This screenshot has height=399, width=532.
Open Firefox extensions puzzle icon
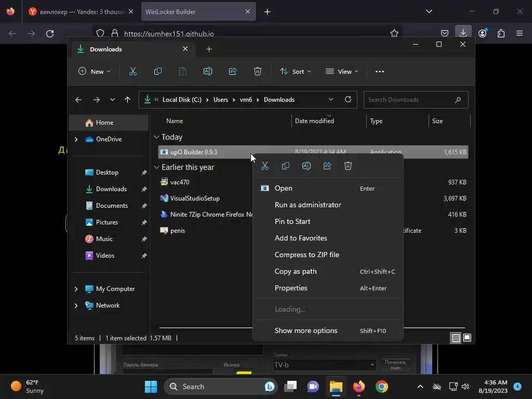pos(501,33)
